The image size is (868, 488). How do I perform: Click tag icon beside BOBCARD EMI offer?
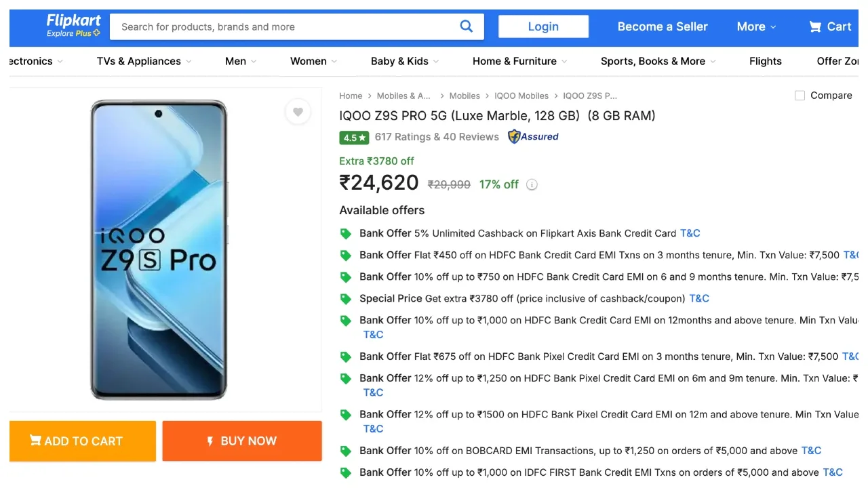[346, 451]
